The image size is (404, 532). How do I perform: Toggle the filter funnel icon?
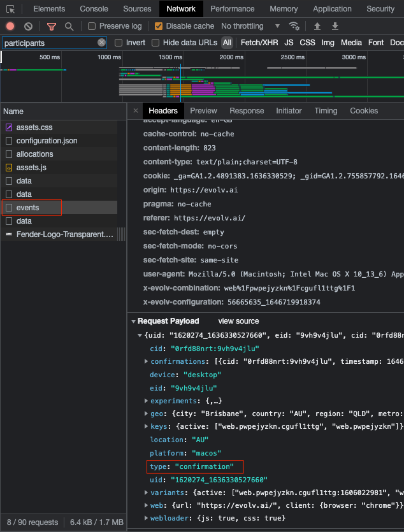pyautogui.click(x=52, y=27)
